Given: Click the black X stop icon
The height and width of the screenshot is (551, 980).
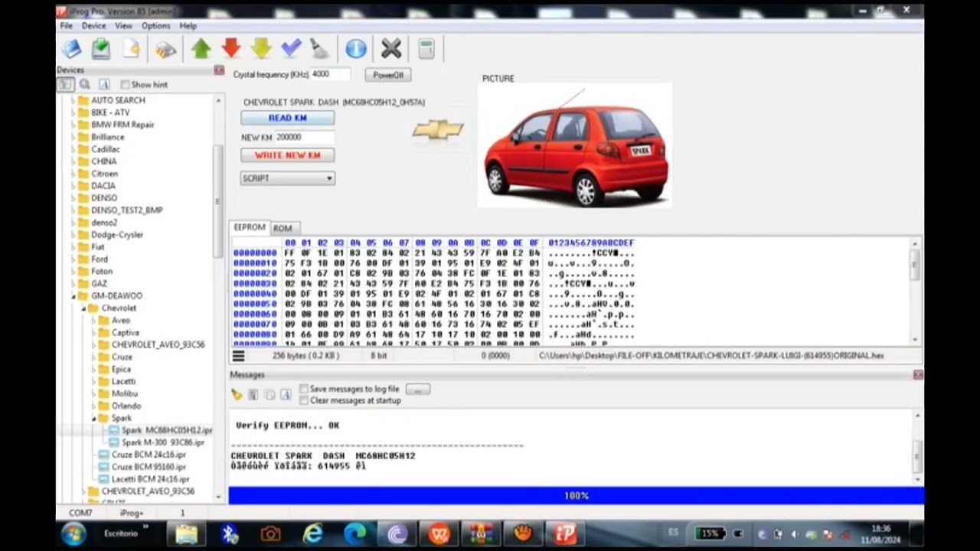Looking at the screenshot, I should tap(391, 49).
